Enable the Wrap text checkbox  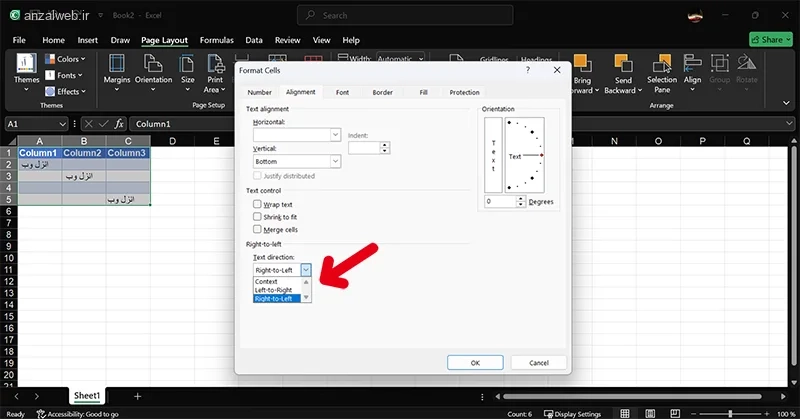click(257, 204)
